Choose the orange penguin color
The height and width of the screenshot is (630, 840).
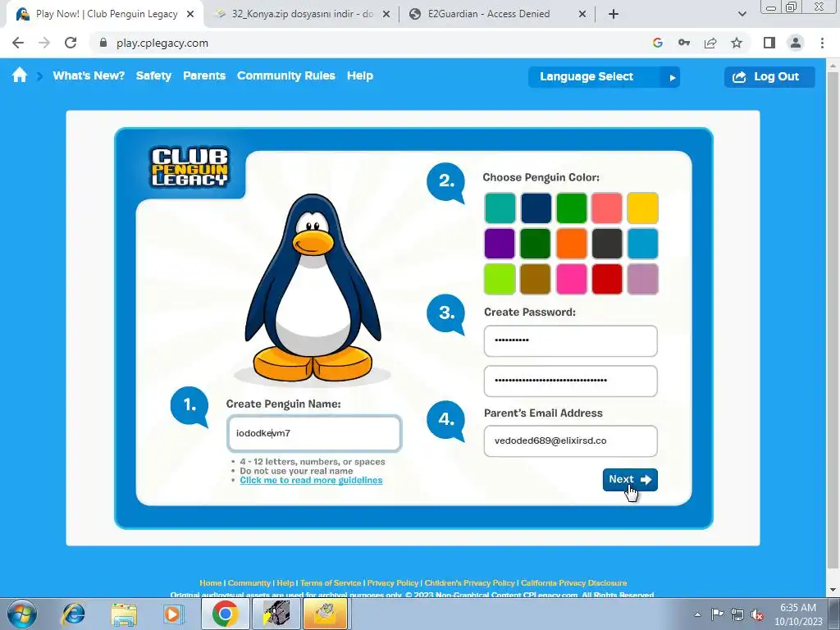(x=572, y=244)
